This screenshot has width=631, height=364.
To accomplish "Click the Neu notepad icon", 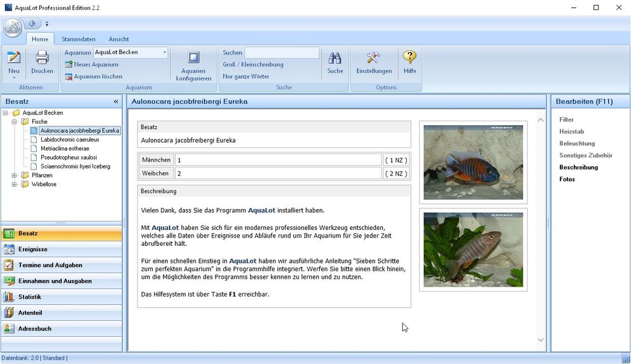I will pos(14,57).
